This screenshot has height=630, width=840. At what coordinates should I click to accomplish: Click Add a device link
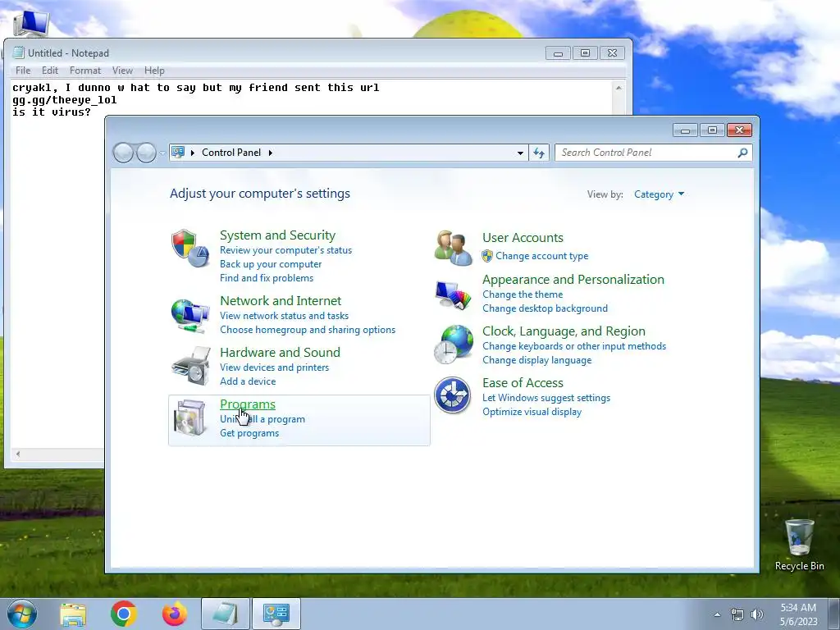click(x=248, y=381)
